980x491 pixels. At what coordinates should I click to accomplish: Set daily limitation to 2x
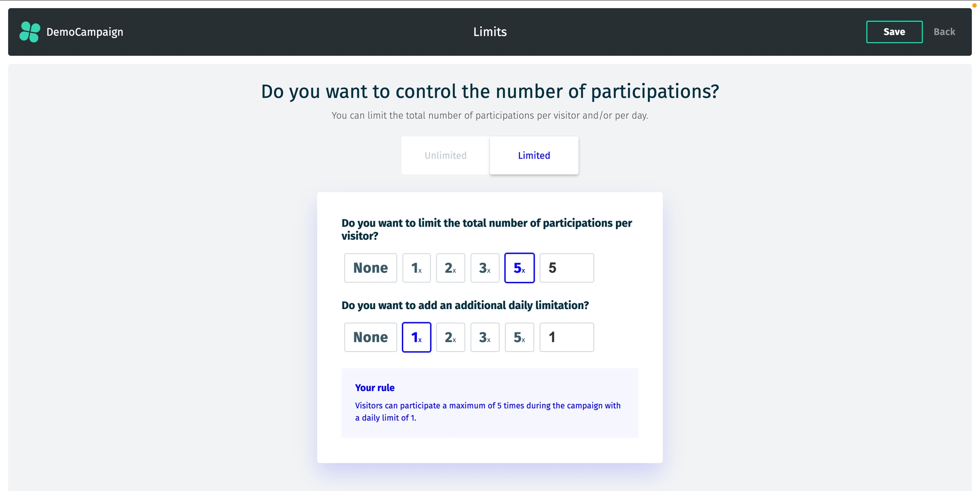pyautogui.click(x=450, y=337)
